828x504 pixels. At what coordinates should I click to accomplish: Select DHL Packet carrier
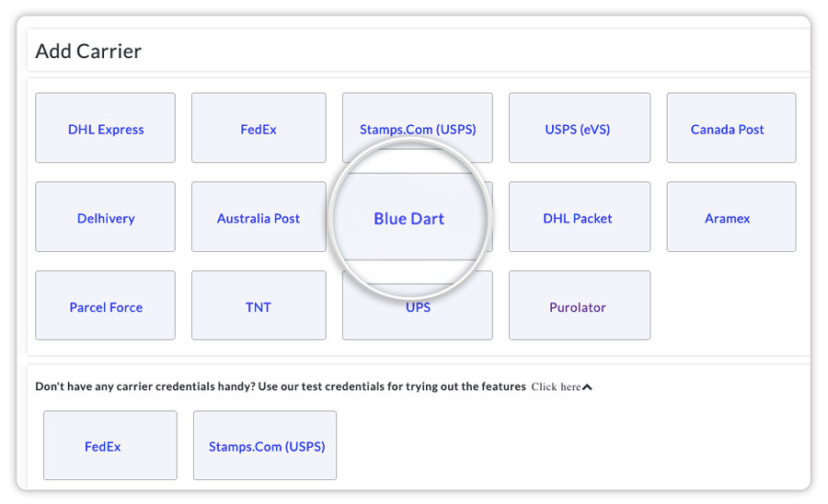[x=580, y=217]
